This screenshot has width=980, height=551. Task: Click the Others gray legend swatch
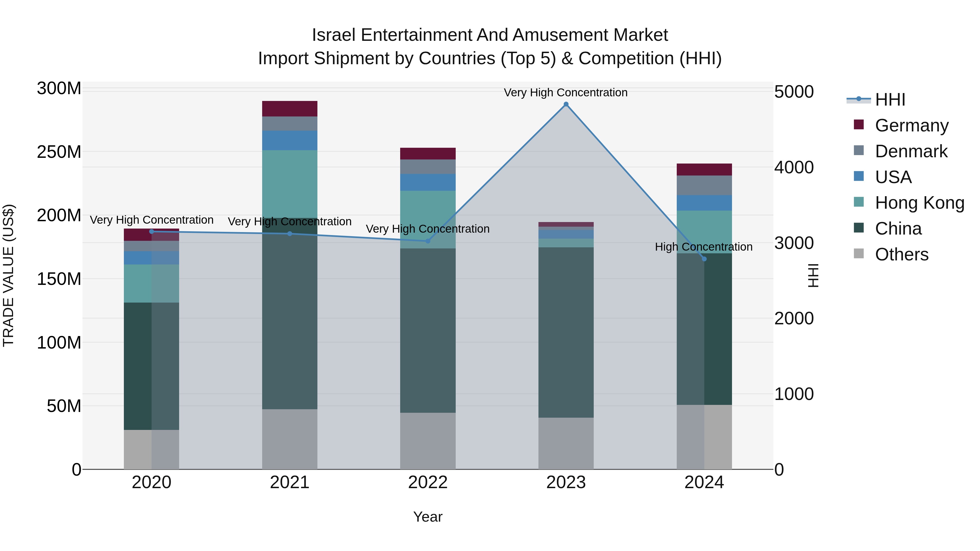tap(859, 253)
